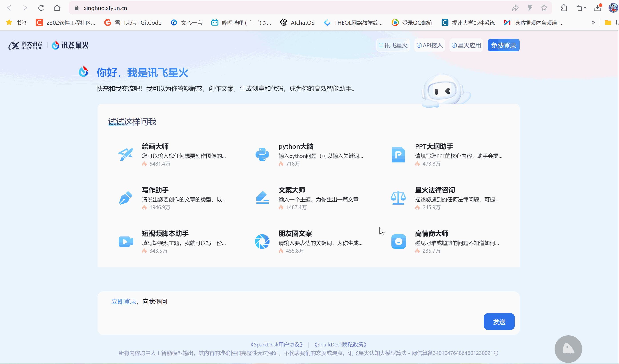Expand hidden bookmarks with double chevron
Screen dimensions: 619x364
pos(593,22)
